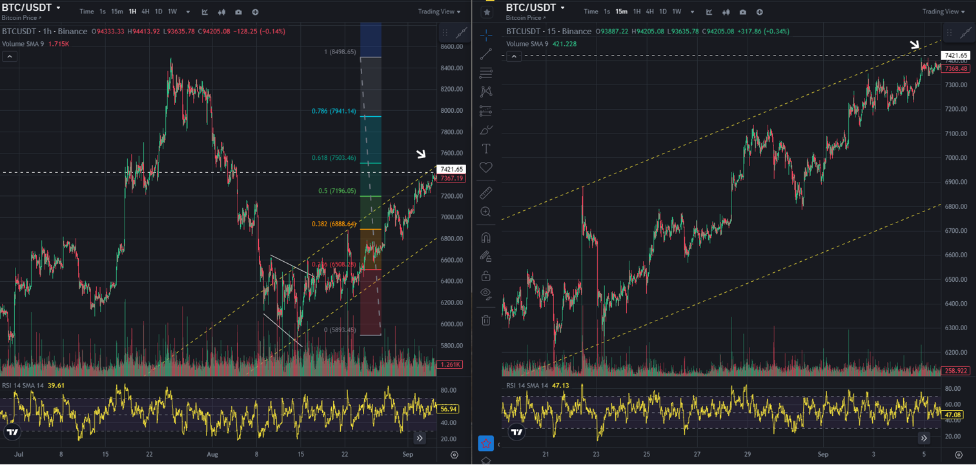Jump to latest bar on the left chart

pyautogui.click(x=420, y=438)
